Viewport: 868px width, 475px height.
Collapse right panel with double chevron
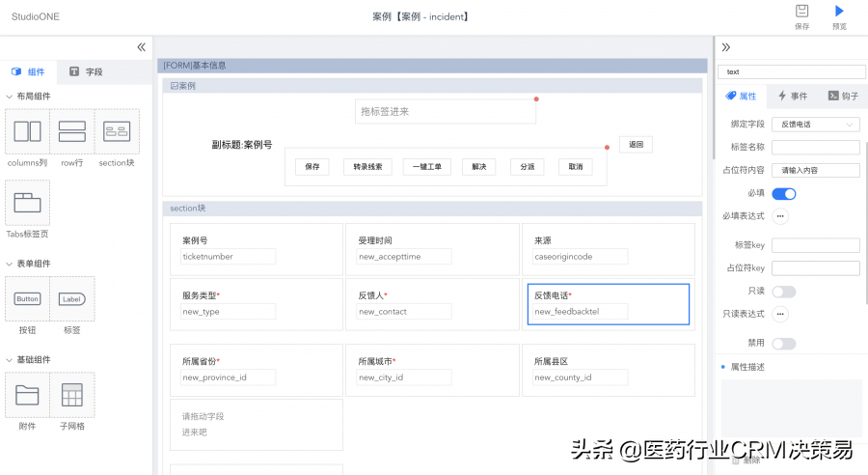pyautogui.click(x=725, y=47)
